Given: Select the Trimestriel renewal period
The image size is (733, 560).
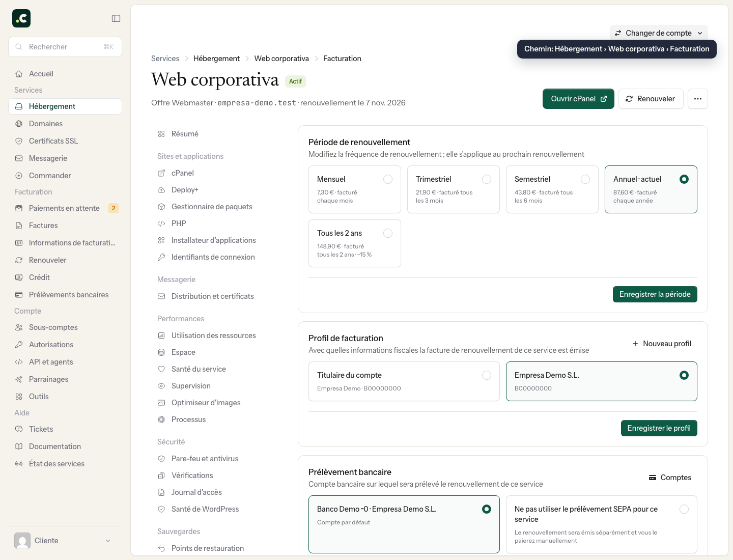Looking at the screenshot, I should (x=454, y=189).
